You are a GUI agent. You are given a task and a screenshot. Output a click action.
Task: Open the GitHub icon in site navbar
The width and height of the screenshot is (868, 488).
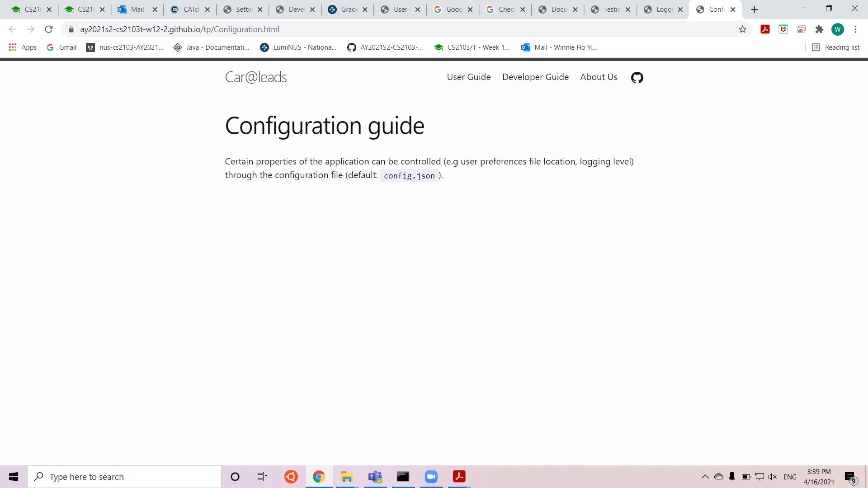(637, 78)
